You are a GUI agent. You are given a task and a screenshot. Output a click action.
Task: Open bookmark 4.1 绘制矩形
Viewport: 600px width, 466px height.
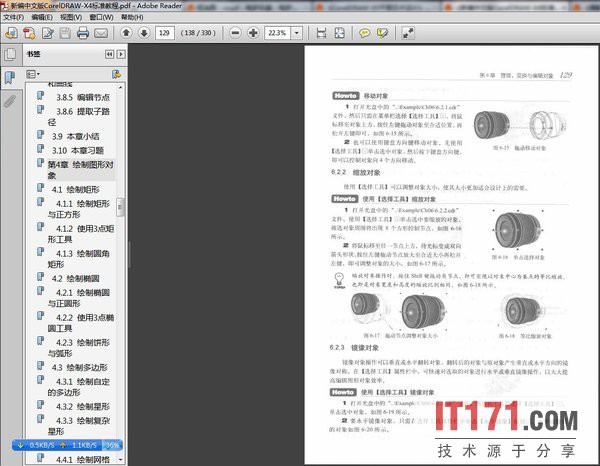[75, 188]
